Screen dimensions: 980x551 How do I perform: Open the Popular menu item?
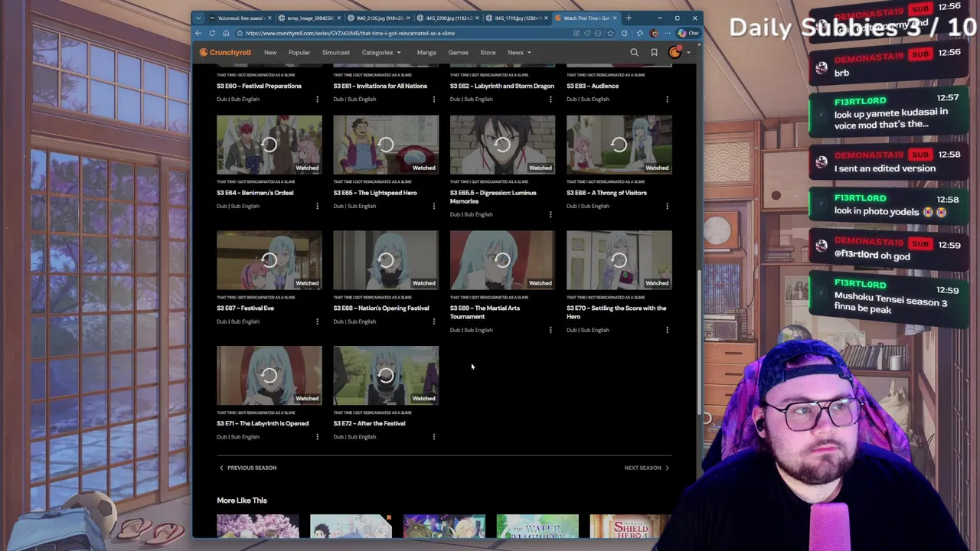(299, 53)
